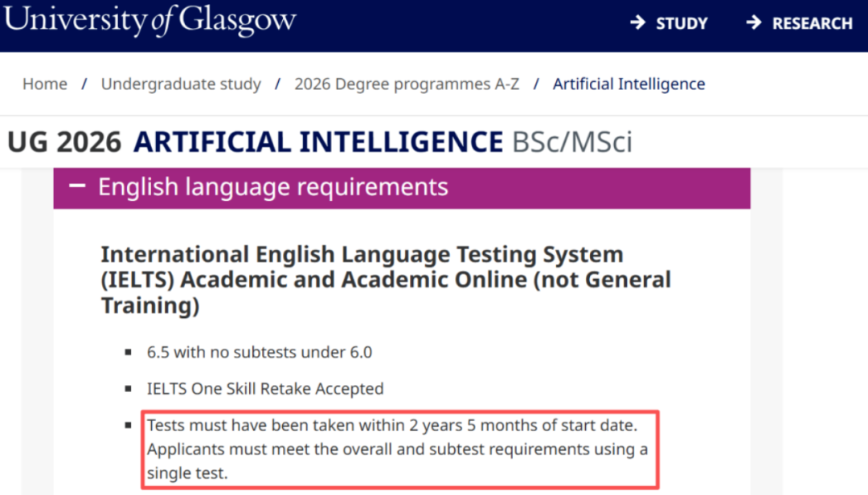
Task: Open the Undergraduate study breadcrumb link
Action: [181, 84]
